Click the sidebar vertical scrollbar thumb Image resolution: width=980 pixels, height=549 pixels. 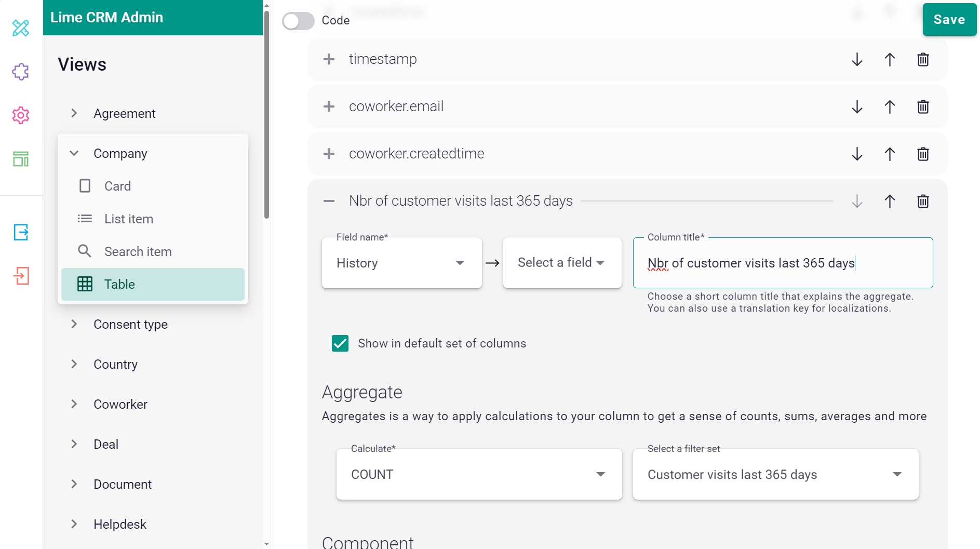point(266,114)
